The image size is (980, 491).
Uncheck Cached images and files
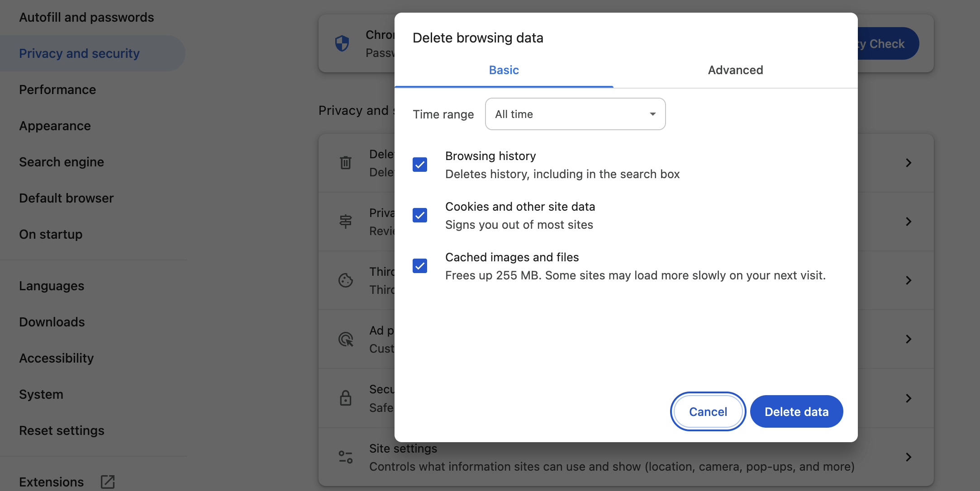click(420, 266)
